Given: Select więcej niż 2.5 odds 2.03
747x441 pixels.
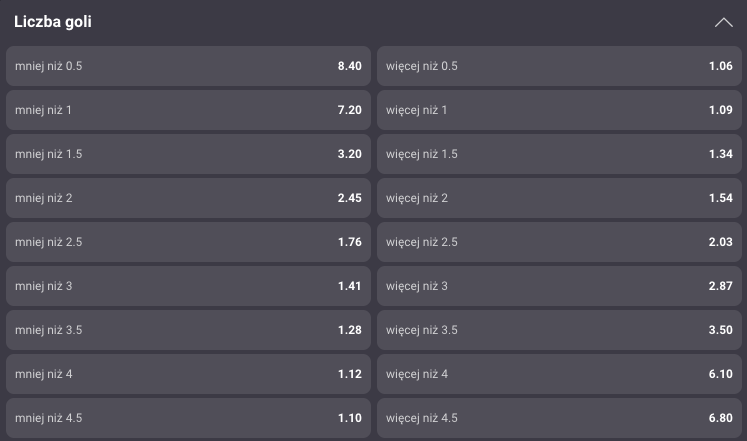Looking at the screenshot, I should point(559,242).
